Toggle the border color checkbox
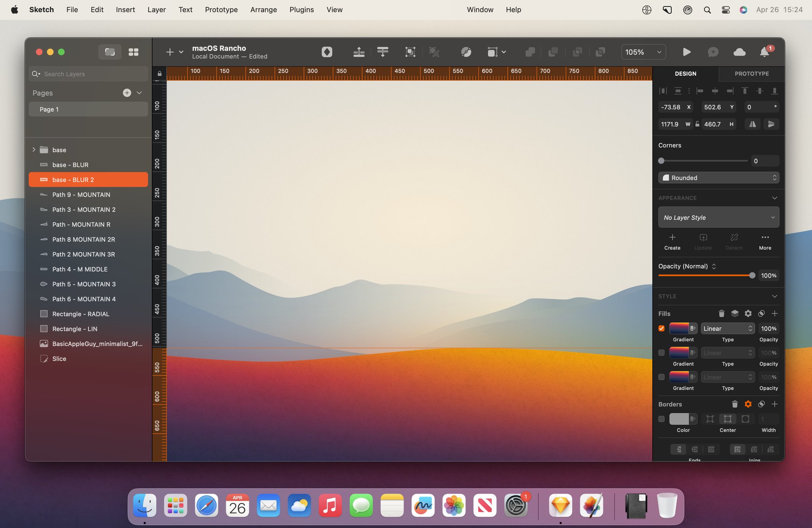812x528 pixels. 661,419
